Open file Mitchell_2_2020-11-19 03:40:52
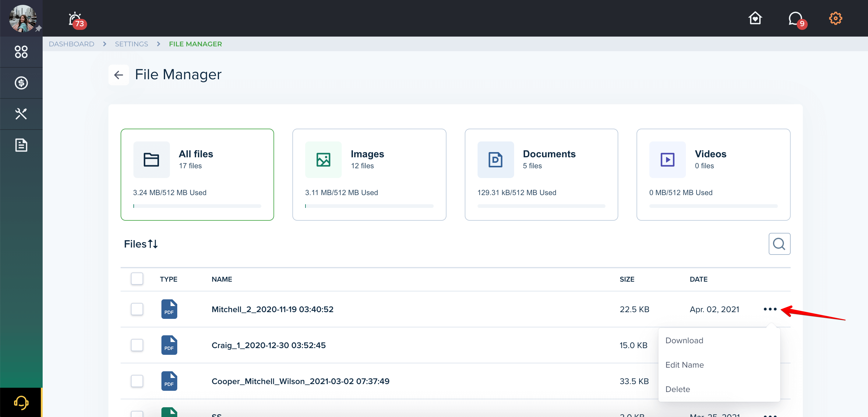868x417 pixels. pos(272,309)
